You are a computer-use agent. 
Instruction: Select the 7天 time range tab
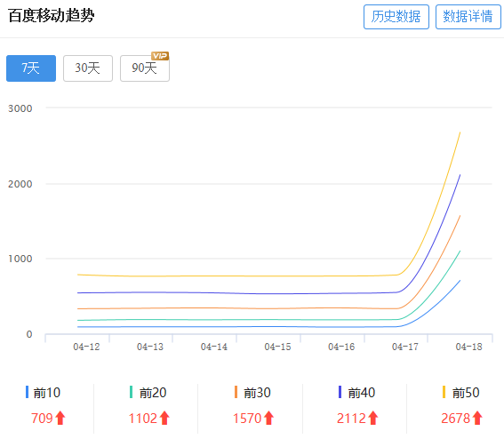31,68
